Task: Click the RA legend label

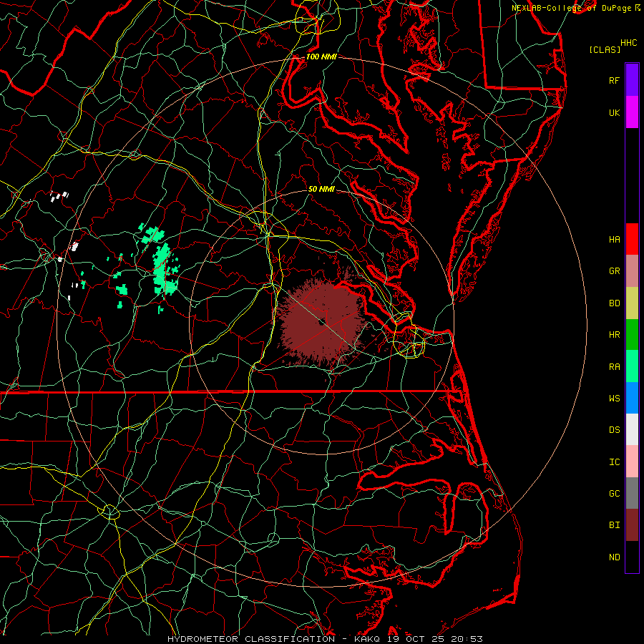Action: 614,366
